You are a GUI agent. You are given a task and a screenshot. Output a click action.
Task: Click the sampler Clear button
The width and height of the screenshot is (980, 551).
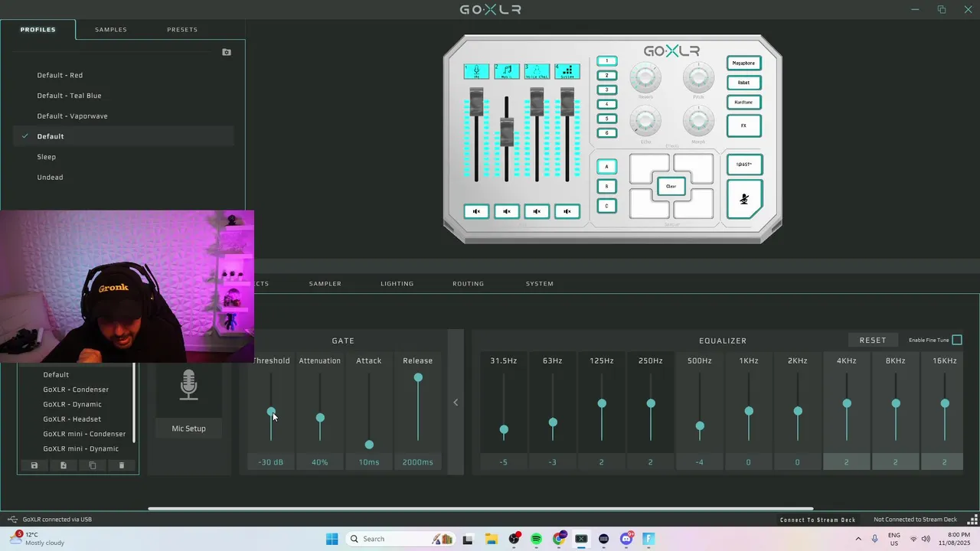point(671,186)
